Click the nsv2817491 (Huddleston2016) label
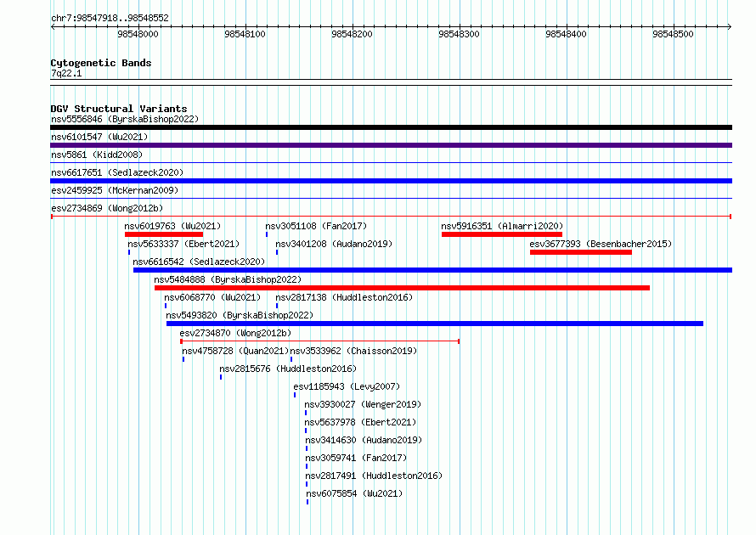 [374, 476]
